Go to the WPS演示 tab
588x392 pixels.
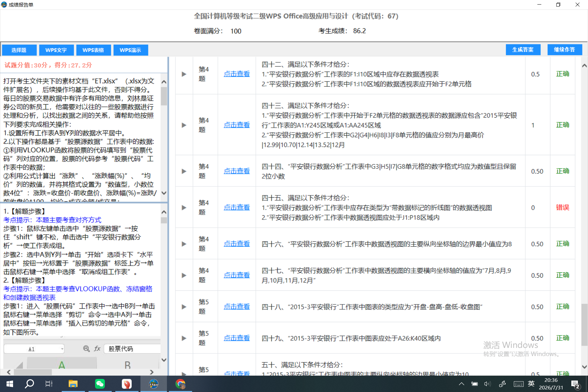pyautogui.click(x=130, y=50)
